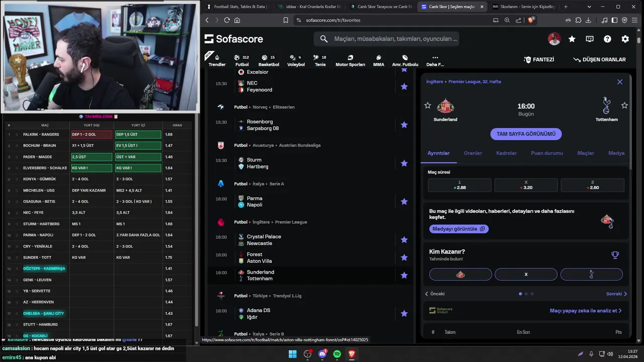
Task: Open the Sofascore favorites star in header
Action: 572,39
